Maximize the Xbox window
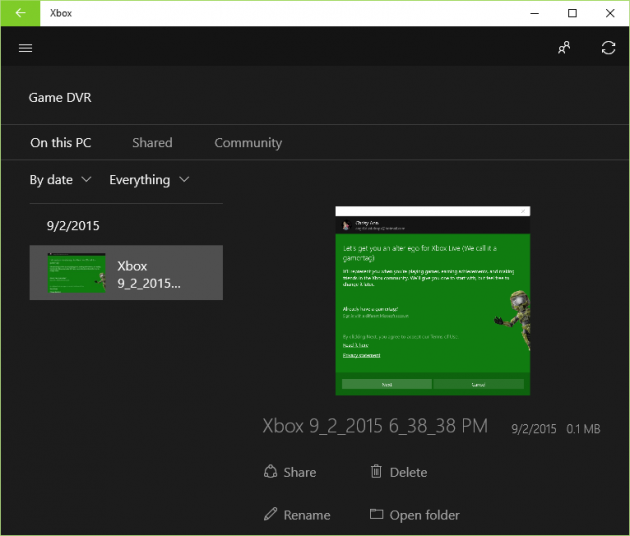 (x=572, y=13)
